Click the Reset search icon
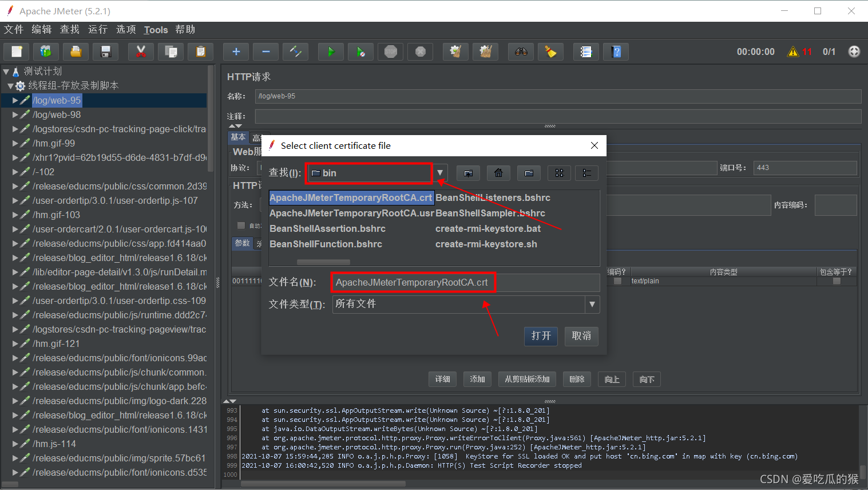The width and height of the screenshot is (868, 490). (x=550, y=52)
